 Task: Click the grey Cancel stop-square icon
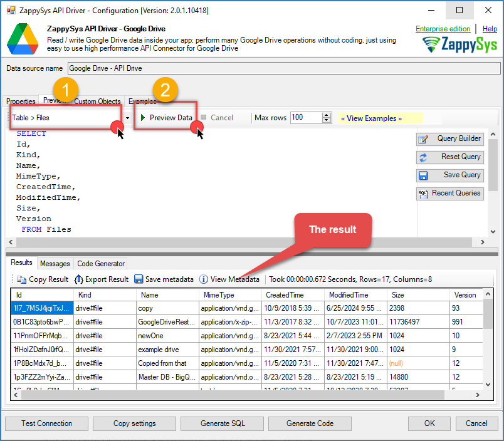(204, 117)
